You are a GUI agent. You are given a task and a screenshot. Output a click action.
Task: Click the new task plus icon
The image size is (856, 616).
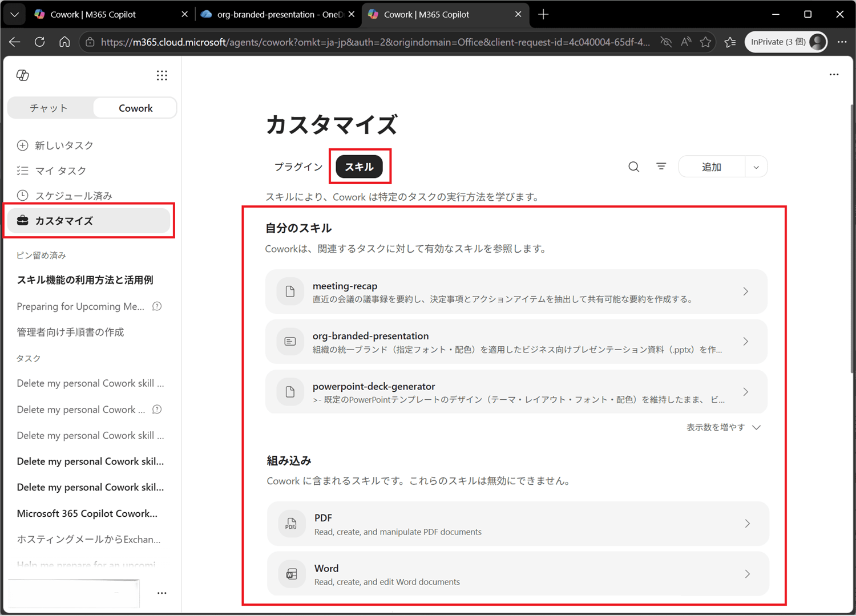[x=22, y=145]
